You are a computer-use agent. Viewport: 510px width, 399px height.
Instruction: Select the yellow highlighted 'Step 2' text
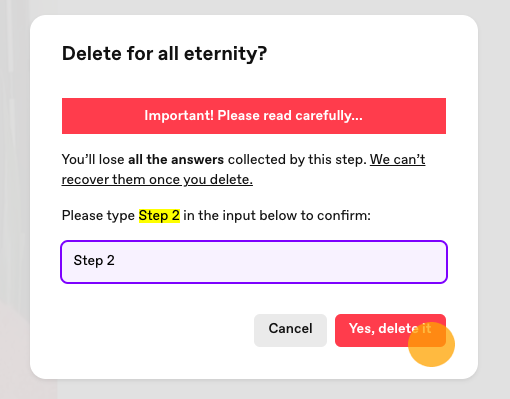pos(159,216)
